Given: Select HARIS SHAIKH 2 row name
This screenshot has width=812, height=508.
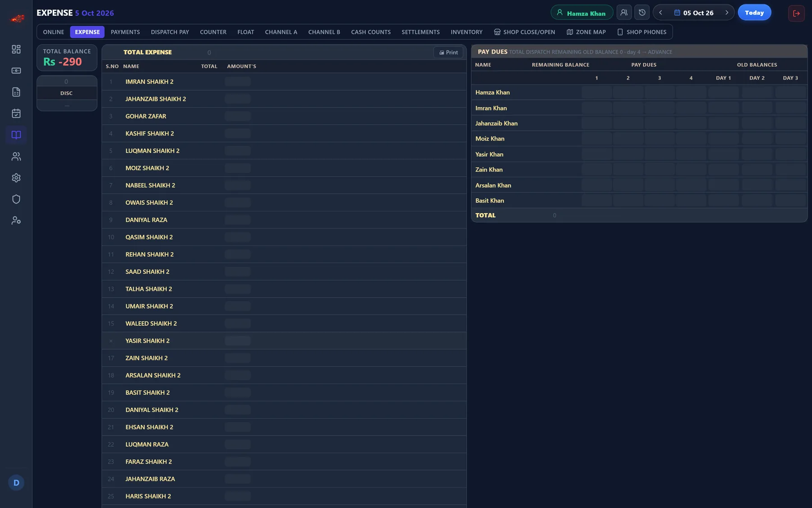Looking at the screenshot, I should [x=148, y=496].
